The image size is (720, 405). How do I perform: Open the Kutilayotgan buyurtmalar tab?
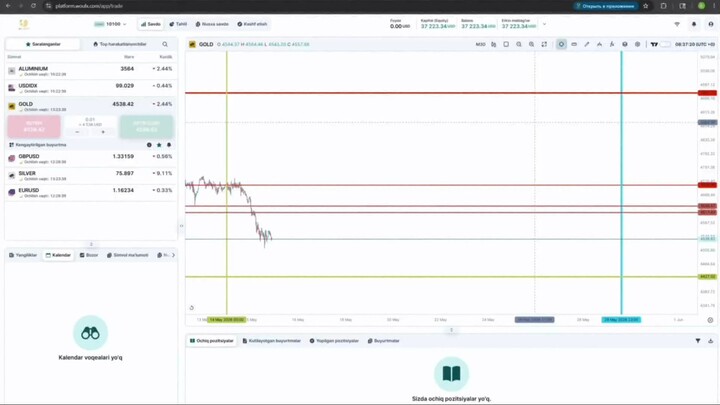pyautogui.click(x=271, y=341)
